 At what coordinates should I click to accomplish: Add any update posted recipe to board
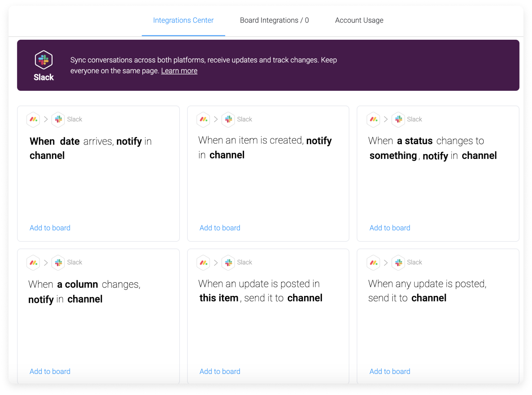390,371
